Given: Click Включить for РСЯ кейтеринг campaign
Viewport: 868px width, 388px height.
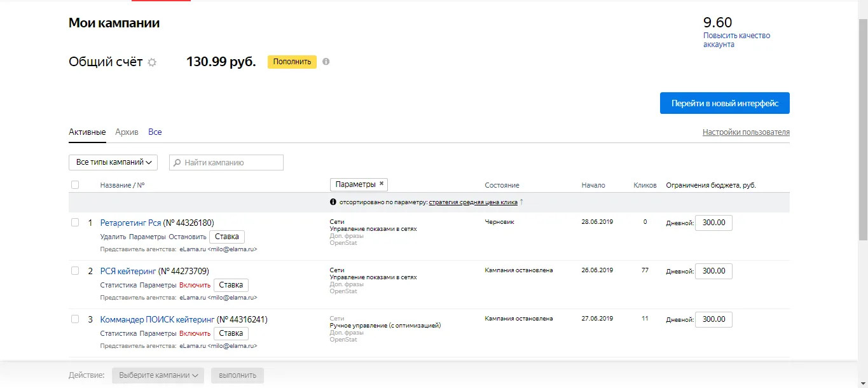Looking at the screenshot, I should click(195, 285).
